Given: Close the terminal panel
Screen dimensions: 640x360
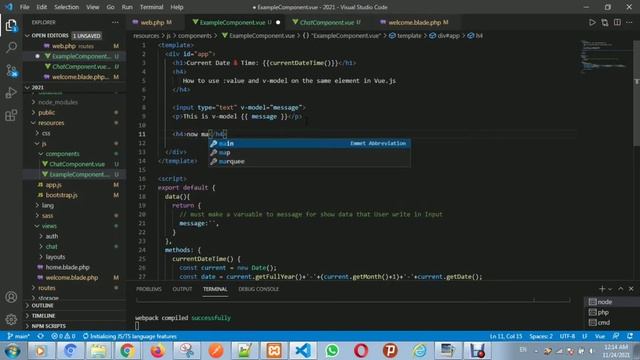Looking at the screenshot, I should pyautogui.click(x=631, y=289).
